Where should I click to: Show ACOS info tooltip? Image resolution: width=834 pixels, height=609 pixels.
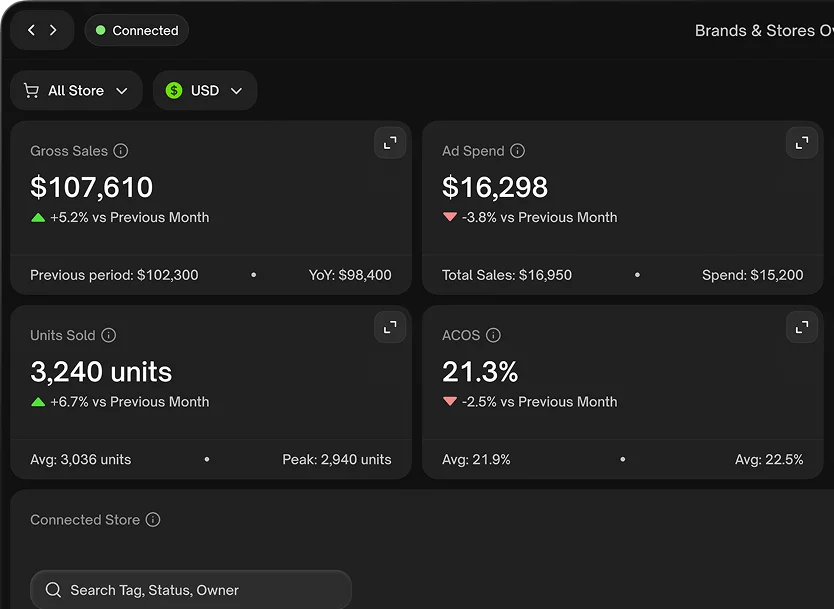click(x=493, y=335)
